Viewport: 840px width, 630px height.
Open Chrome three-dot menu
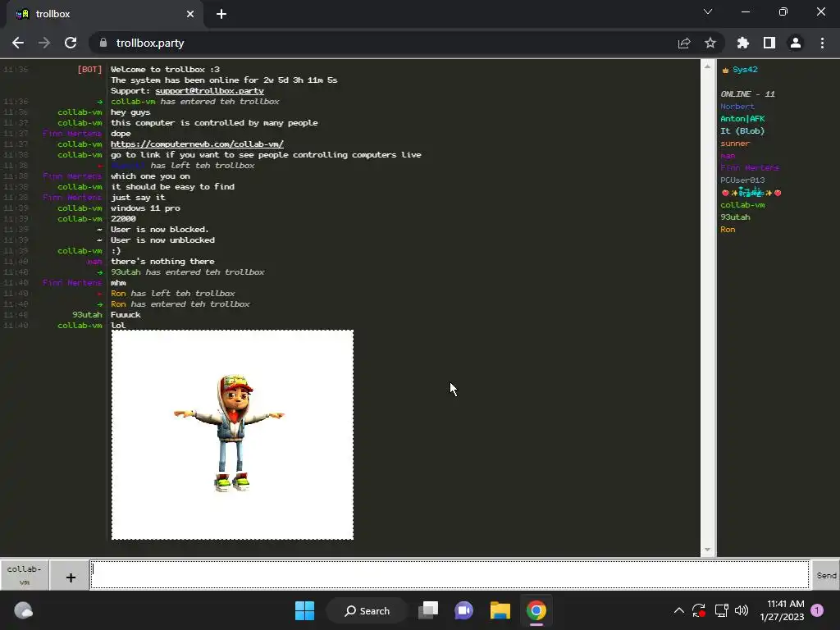[822, 43]
